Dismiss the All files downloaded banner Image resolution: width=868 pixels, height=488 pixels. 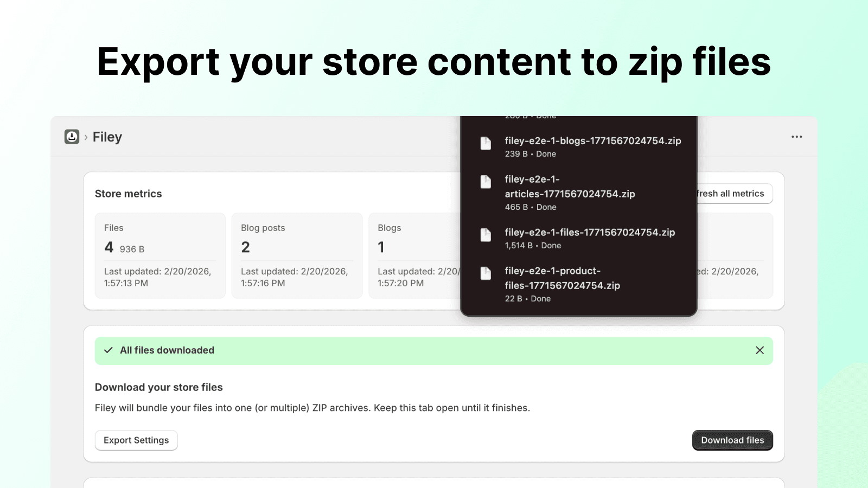[x=759, y=350]
